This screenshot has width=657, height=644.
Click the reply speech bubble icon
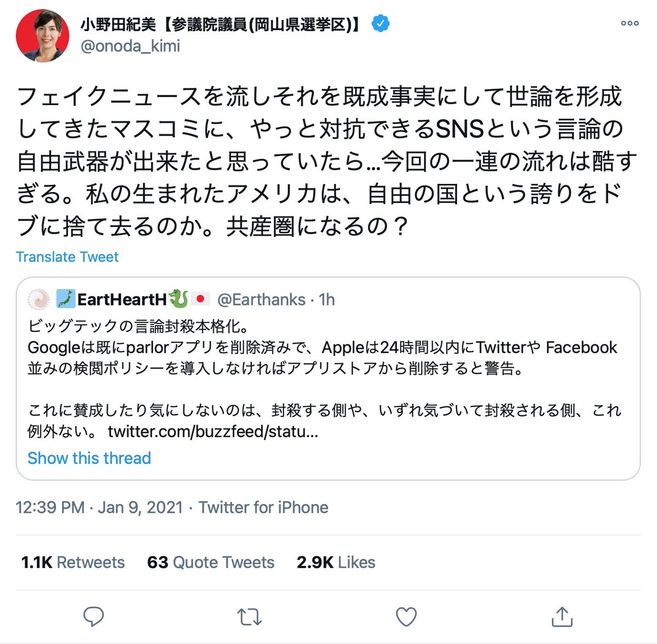94,616
